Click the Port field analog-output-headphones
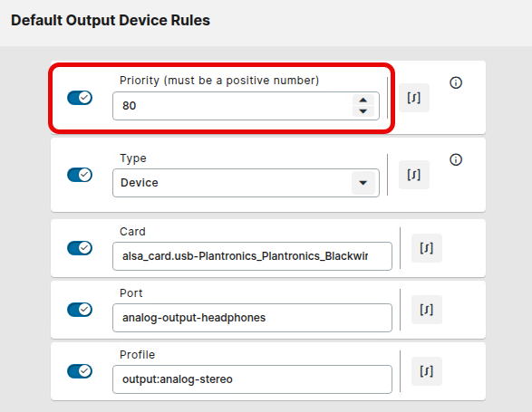Image resolution: width=532 pixels, height=412 pixels. 252,318
